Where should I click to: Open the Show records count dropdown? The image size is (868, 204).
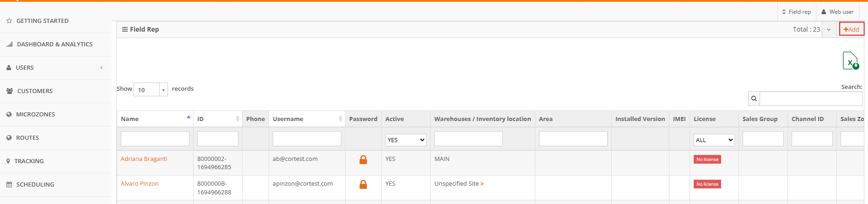151,90
